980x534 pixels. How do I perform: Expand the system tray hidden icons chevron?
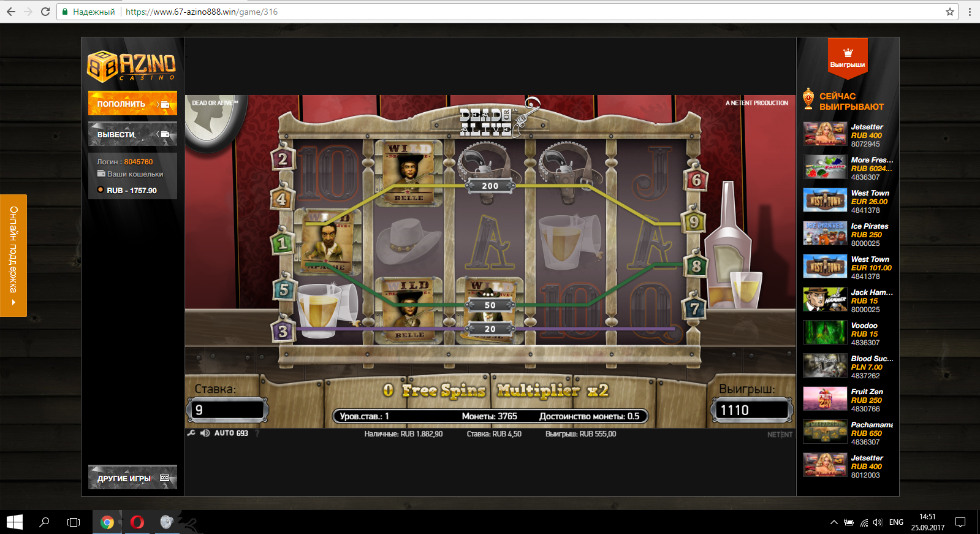coord(834,522)
